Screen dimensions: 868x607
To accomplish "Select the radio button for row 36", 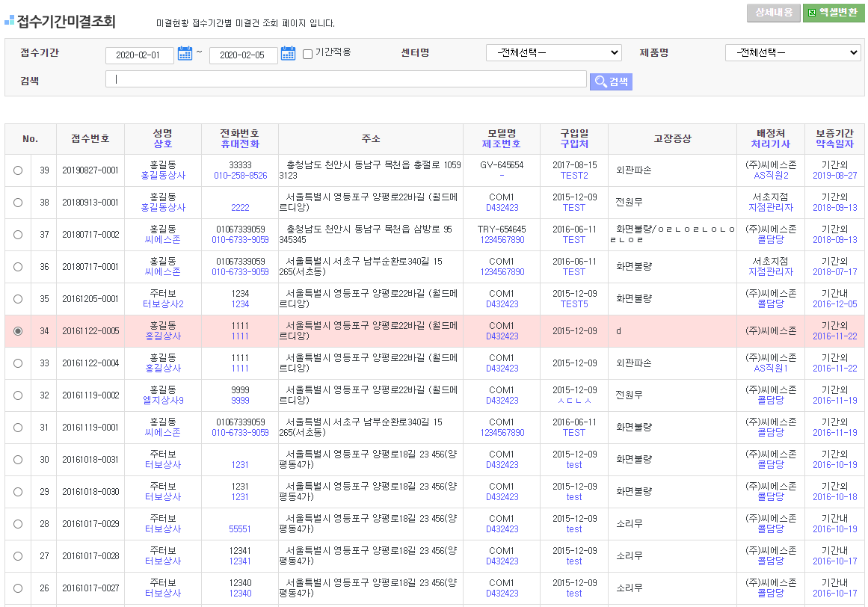I will pos(18,267).
